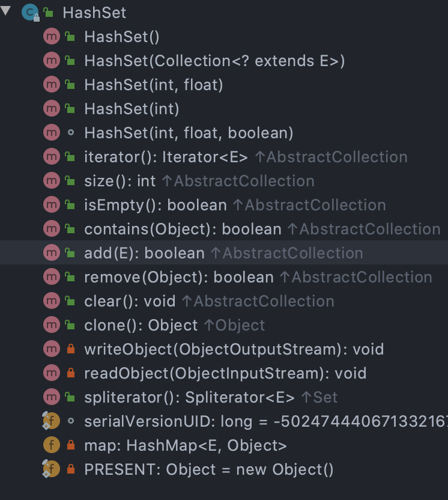Select the size(): int method
This screenshot has height=500, width=448.
(120, 181)
